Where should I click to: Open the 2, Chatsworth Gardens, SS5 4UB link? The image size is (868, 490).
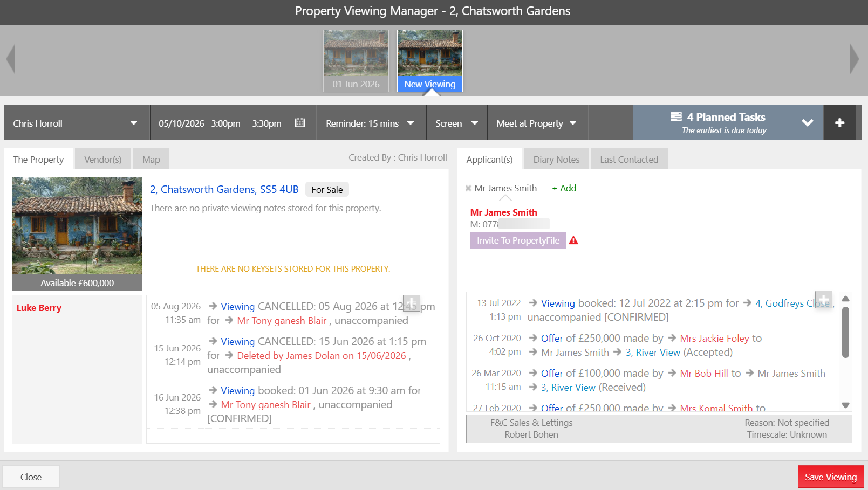click(x=224, y=189)
